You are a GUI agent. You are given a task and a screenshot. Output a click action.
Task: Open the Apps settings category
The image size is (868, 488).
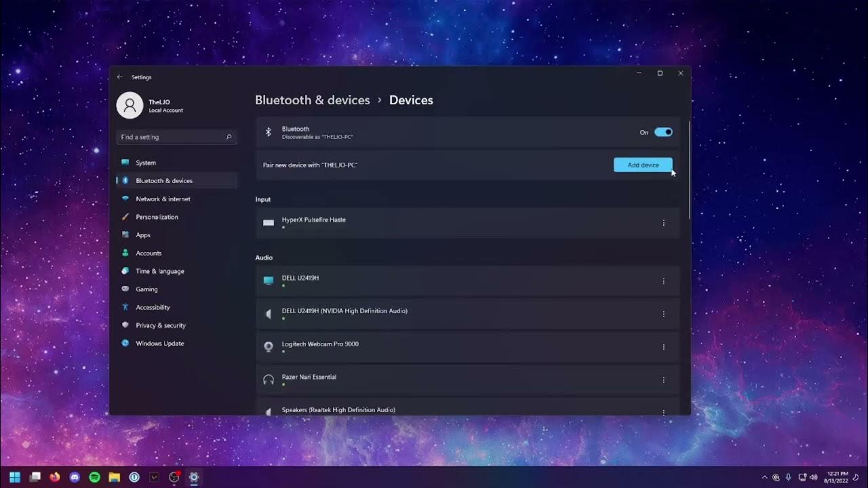point(177,235)
